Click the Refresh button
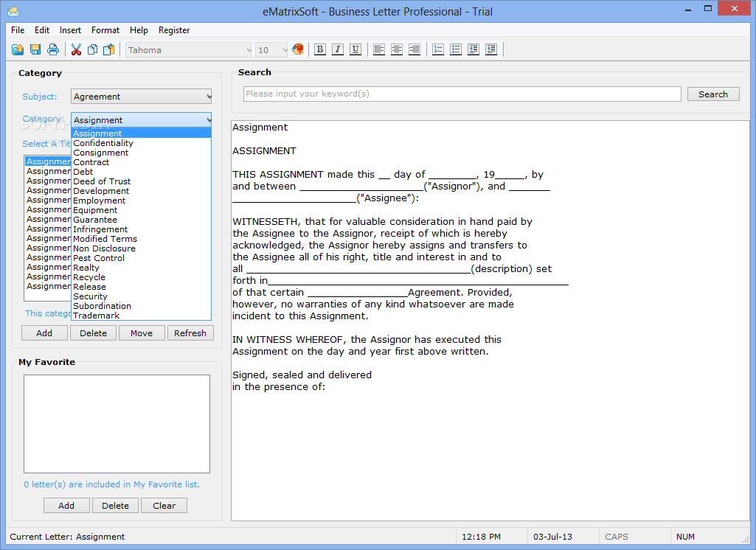This screenshot has height=550, width=756. [x=190, y=333]
